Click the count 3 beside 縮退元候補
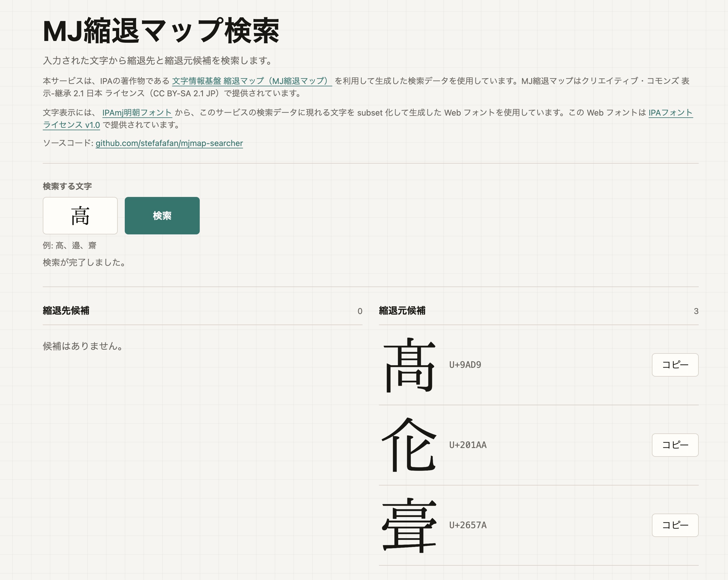 point(696,311)
